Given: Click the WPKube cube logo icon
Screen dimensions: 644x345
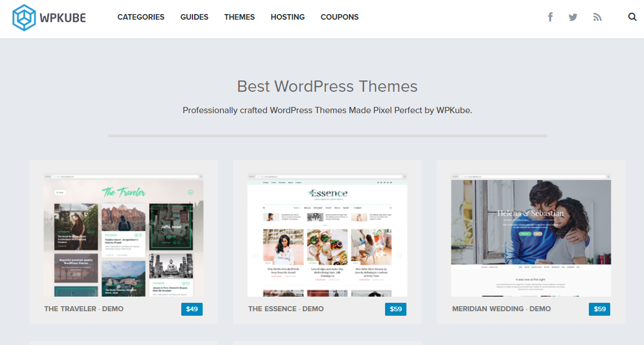Looking at the screenshot, I should click(x=24, y=17).
